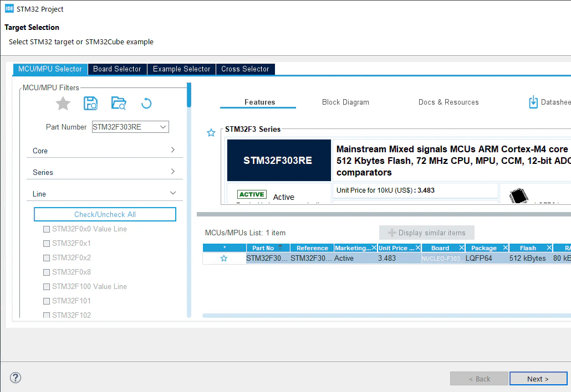
Task: Open the Part Number dropdown
Action: click(x=163, y=127)
